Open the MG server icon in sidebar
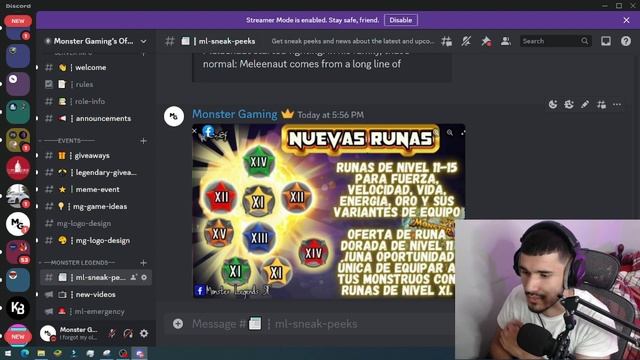This screenshot has width=640, height=360. [x=18, y=224]
